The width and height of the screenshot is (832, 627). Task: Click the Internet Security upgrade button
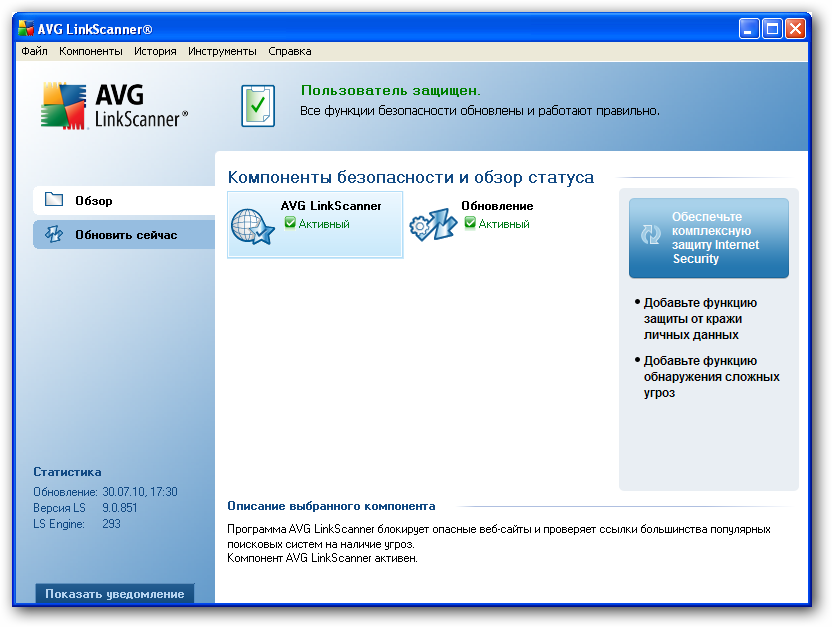[x=708, y=238]
